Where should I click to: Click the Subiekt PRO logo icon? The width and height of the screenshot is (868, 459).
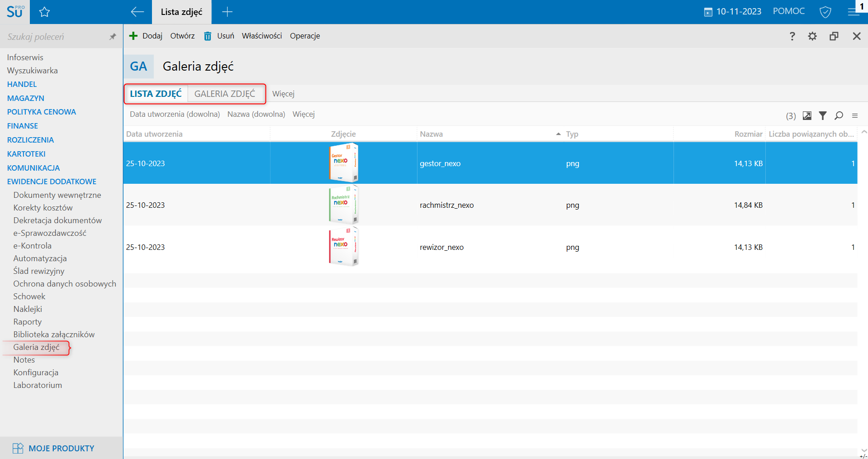point(15,12)
